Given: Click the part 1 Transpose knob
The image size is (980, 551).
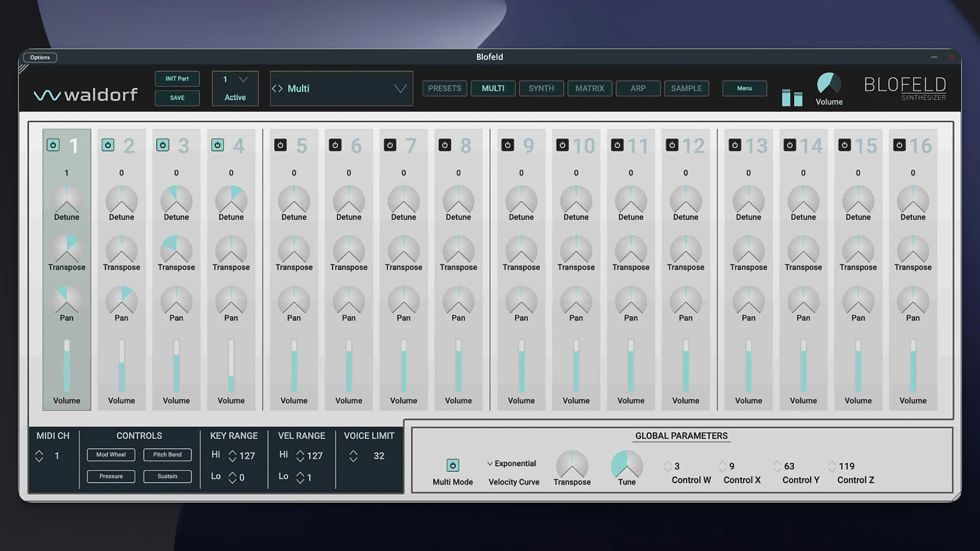Looking at the screenshot, I should click(x=67, y=250).
